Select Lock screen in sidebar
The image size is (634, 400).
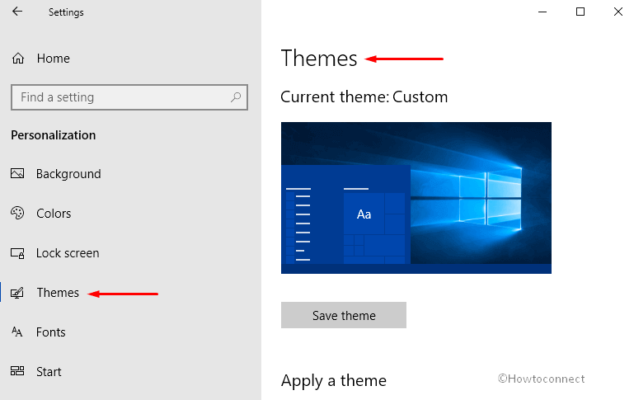tap(68, 253)
